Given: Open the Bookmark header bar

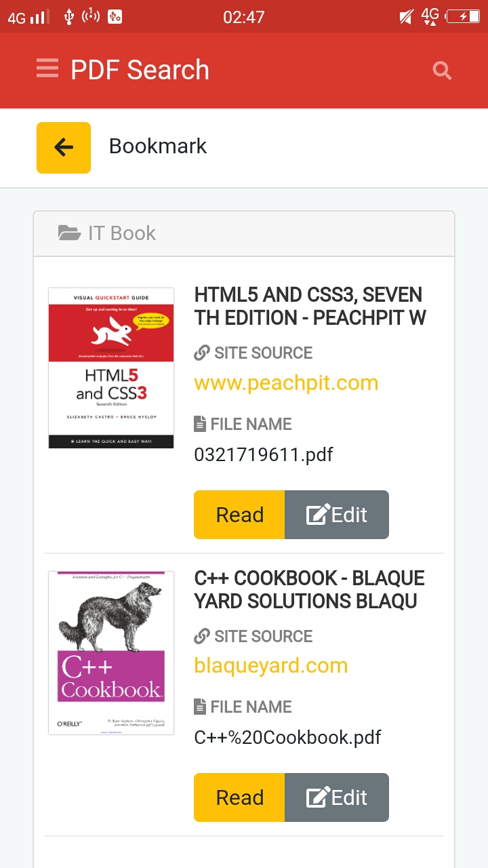Looking at the screenshot, I should click(157, 146).
